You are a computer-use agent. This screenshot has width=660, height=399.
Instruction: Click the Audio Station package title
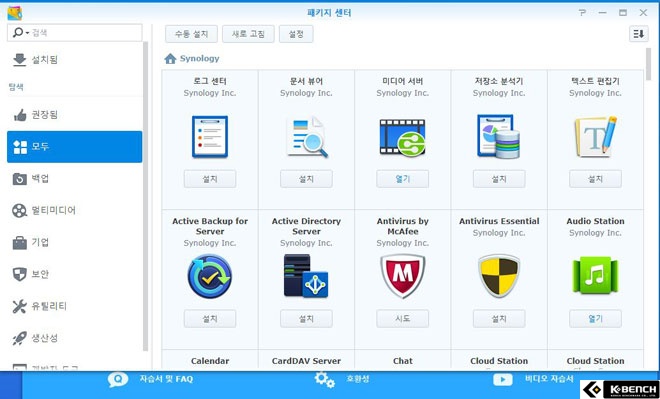coord(595,221)
